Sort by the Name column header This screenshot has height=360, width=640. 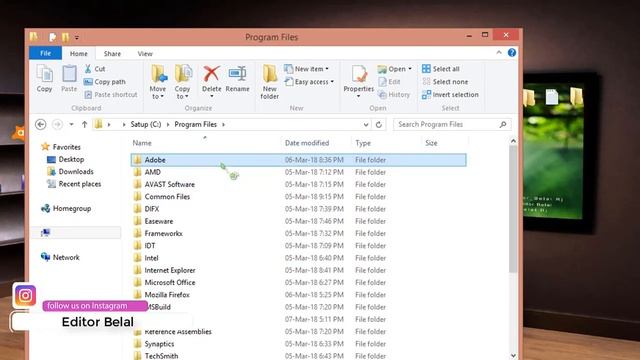142,143
